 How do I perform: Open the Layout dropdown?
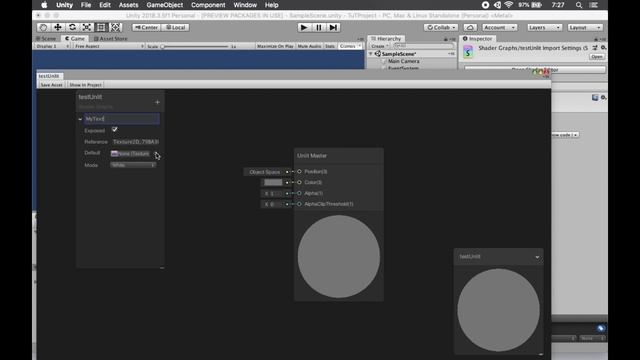(x=585, y=27)
